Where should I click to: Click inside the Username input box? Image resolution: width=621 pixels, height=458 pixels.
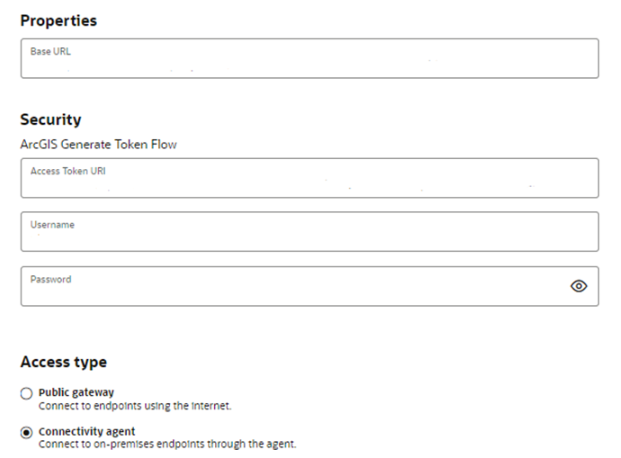[309, 236]
